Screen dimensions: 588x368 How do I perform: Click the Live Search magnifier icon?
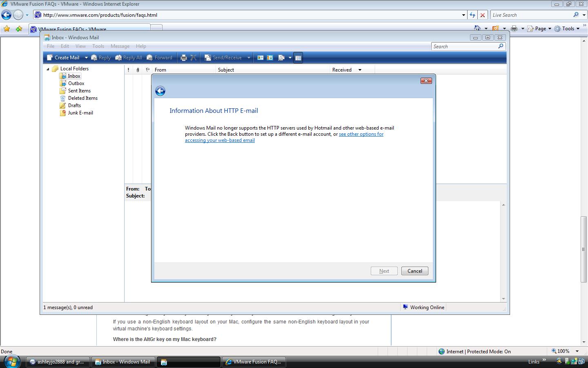(576, 15)
